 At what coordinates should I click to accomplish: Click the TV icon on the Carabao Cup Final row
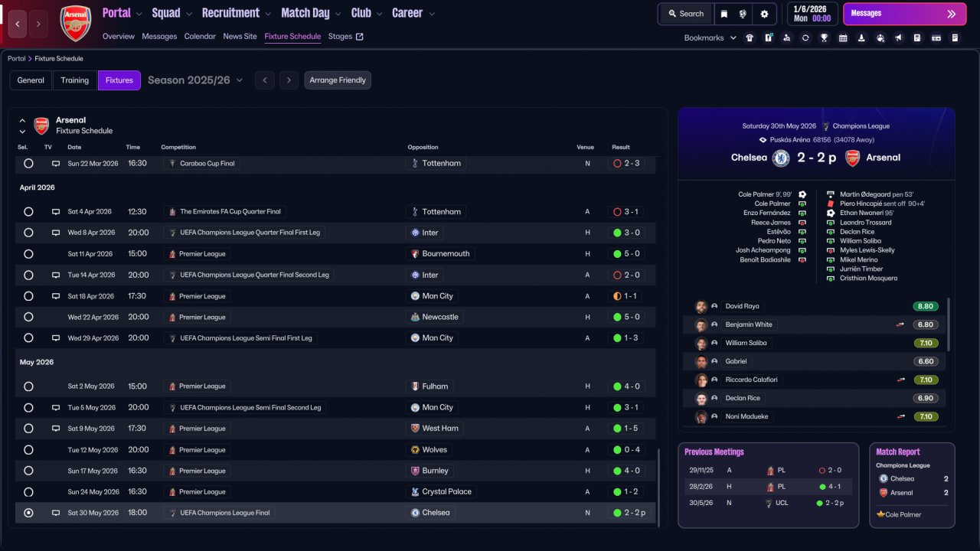(x=56, y=164)
